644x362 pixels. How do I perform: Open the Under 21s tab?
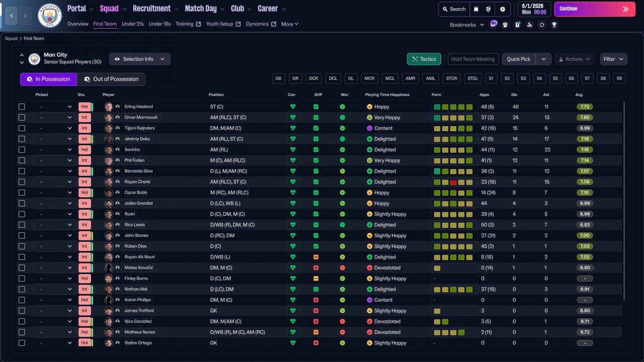[x=133, y=24]
